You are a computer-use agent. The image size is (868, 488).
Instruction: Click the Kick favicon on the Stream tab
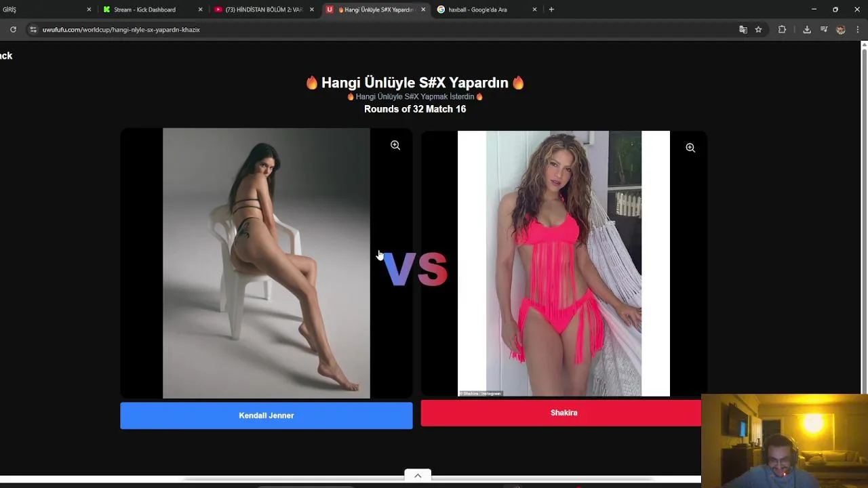(x=106, y=9)
